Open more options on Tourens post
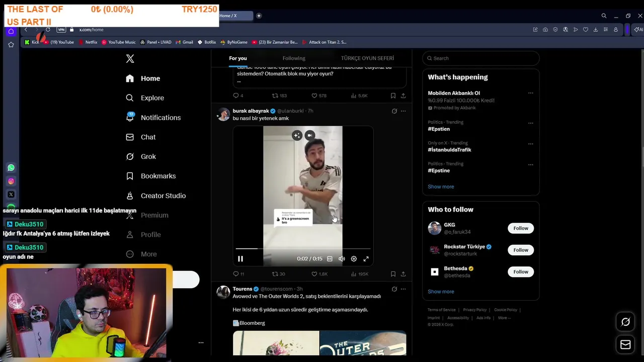644x362 pixels. (403, 289)
